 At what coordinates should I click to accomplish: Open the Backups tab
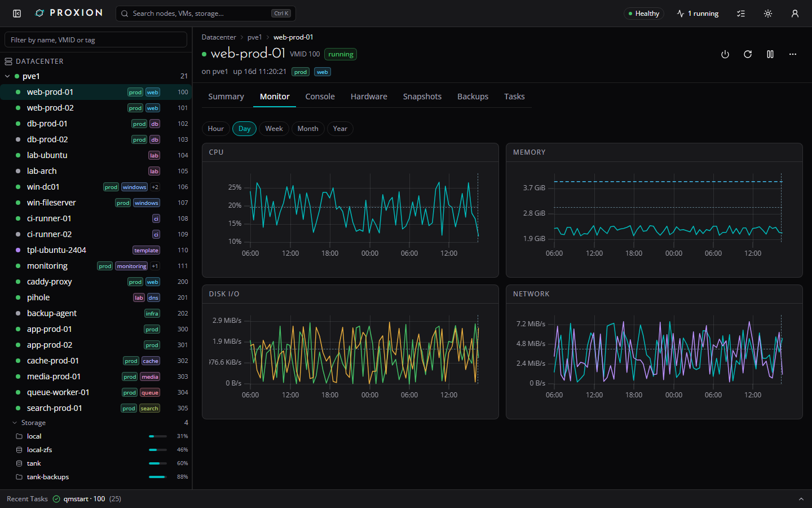coord(473,97)
